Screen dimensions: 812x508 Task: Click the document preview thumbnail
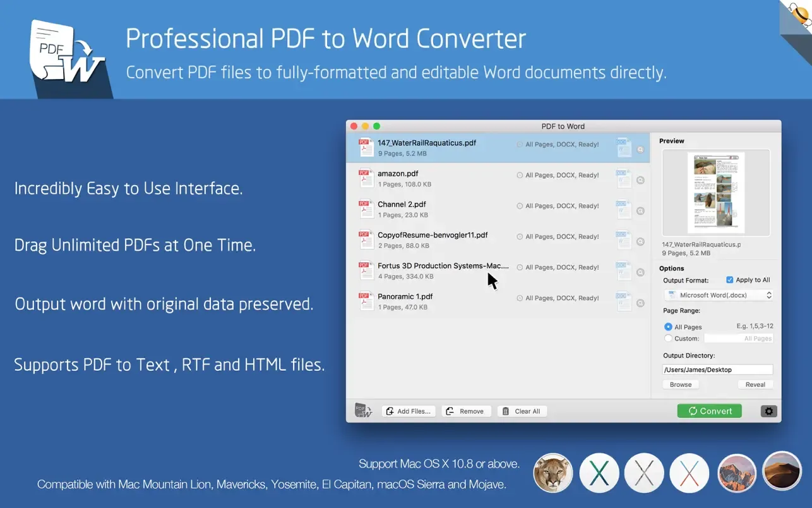pos(716,193)
